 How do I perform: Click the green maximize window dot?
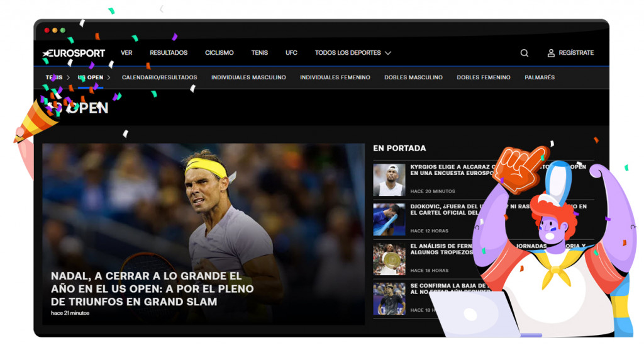62,30
